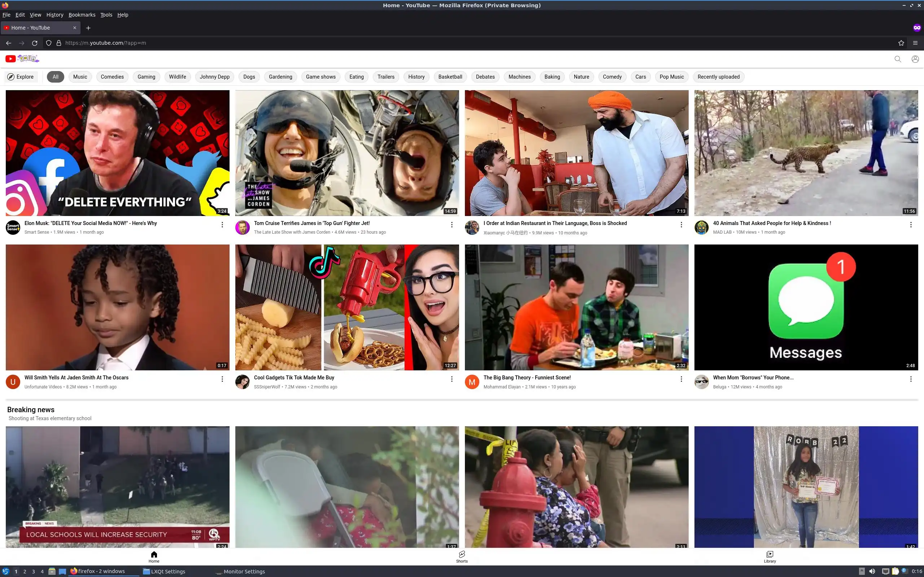This screenshot has width=924, height=577.
Task: Open the Bookmarks menu
Action: [82, 15]
